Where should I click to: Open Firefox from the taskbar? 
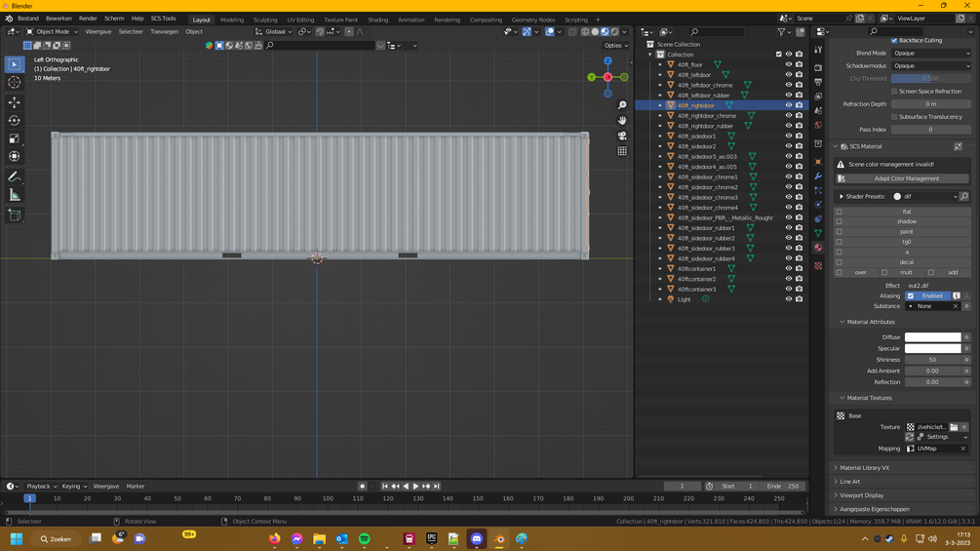pos(274,538)
